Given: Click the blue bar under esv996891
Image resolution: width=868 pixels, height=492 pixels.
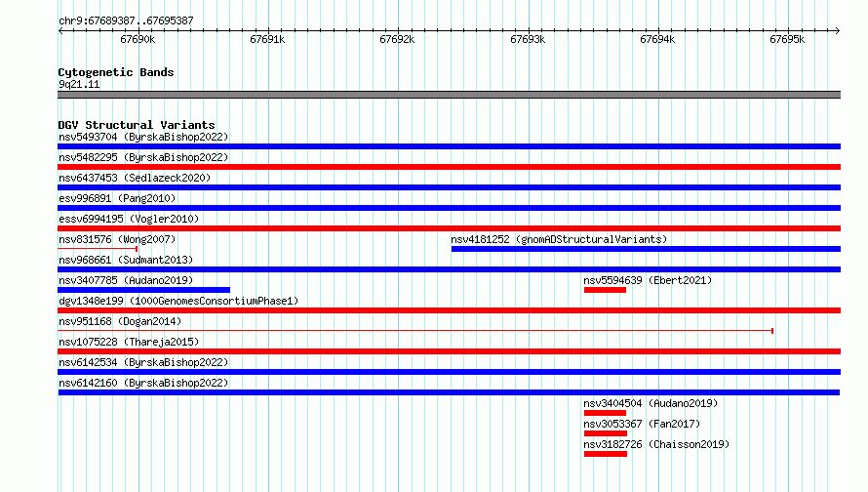Looking at the screenshot, I should pos(449,208).
